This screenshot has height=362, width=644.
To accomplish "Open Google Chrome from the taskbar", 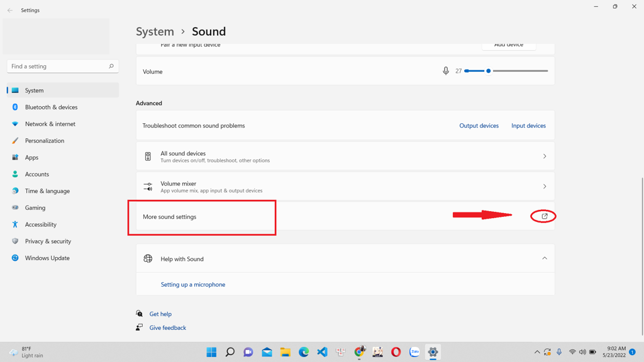I will (359, 352).
